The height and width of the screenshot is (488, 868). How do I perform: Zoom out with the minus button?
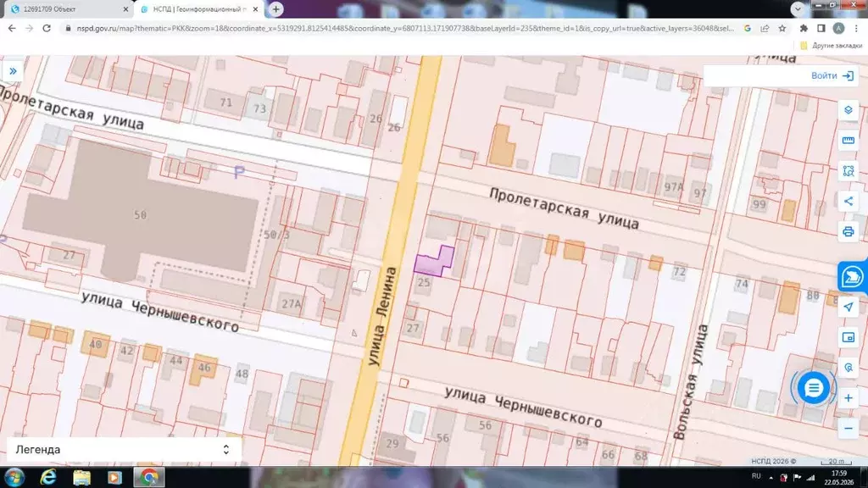848,428
